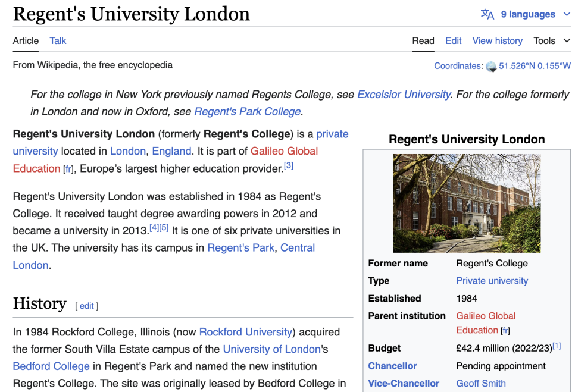
Task: Expand the languages chevron arrow
Action: pyautogui.click(x=567, y=14)
